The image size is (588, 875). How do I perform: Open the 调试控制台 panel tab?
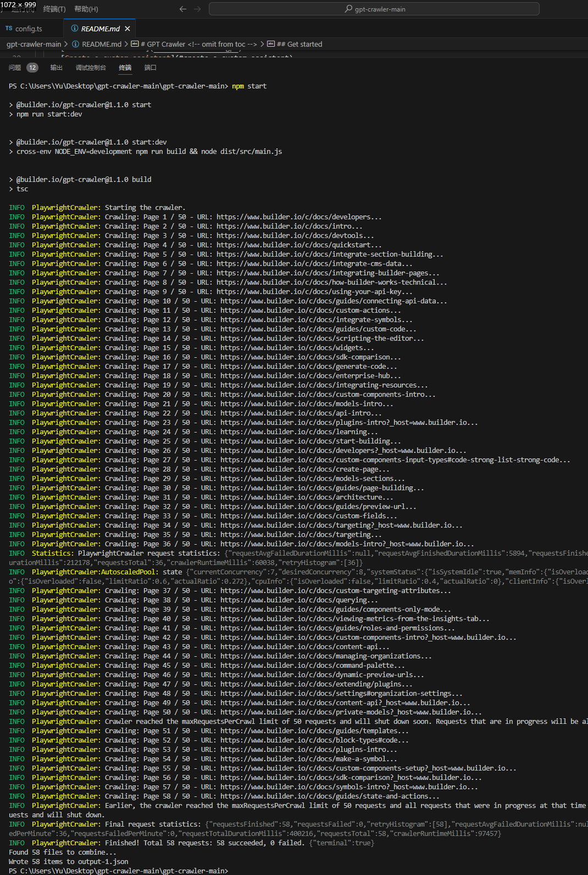[91, 68]
